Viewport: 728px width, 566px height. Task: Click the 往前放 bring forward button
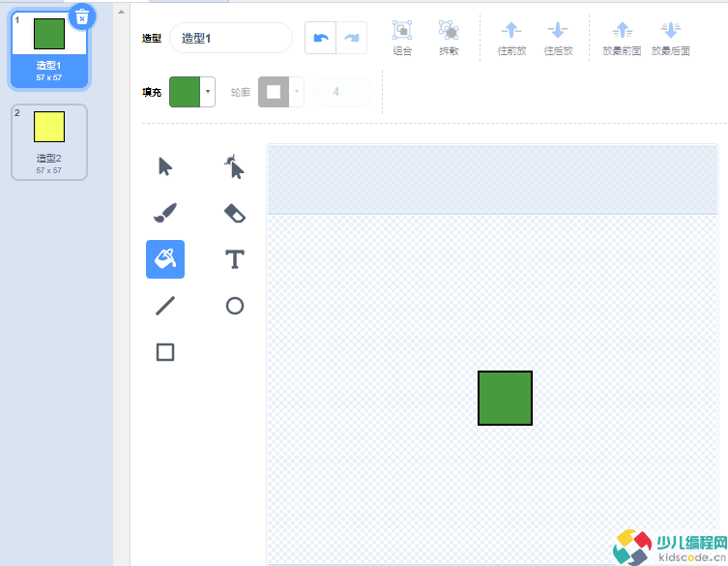tap(511, 38)
